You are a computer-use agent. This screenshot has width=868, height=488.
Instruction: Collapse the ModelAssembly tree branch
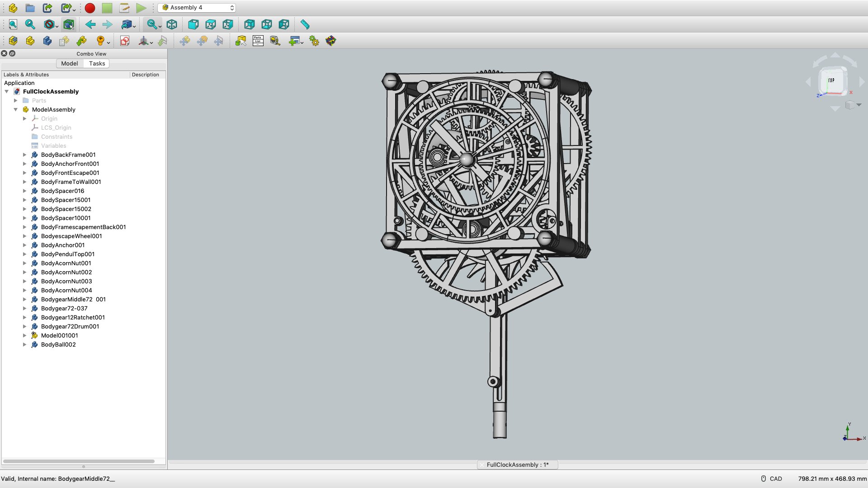(x=16, y=109)
